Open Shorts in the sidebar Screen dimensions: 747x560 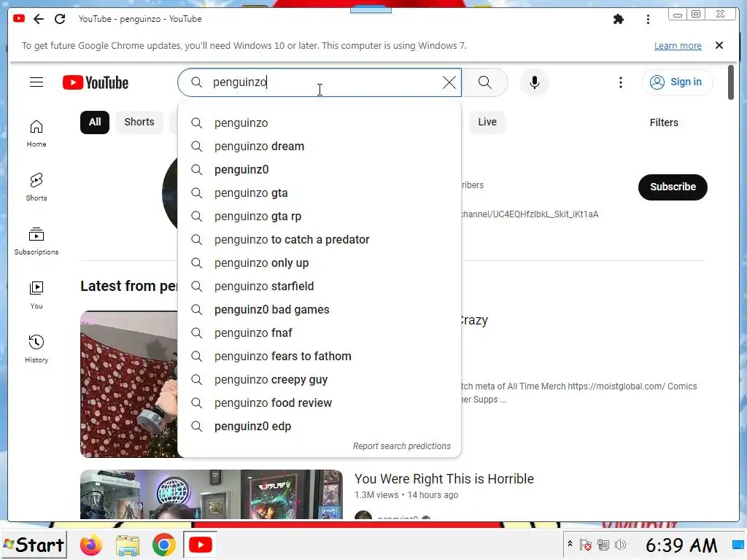36,187
